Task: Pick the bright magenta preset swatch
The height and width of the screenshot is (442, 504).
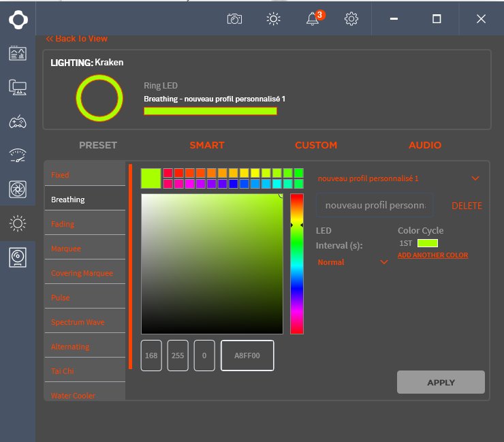Action: (189, 184)
